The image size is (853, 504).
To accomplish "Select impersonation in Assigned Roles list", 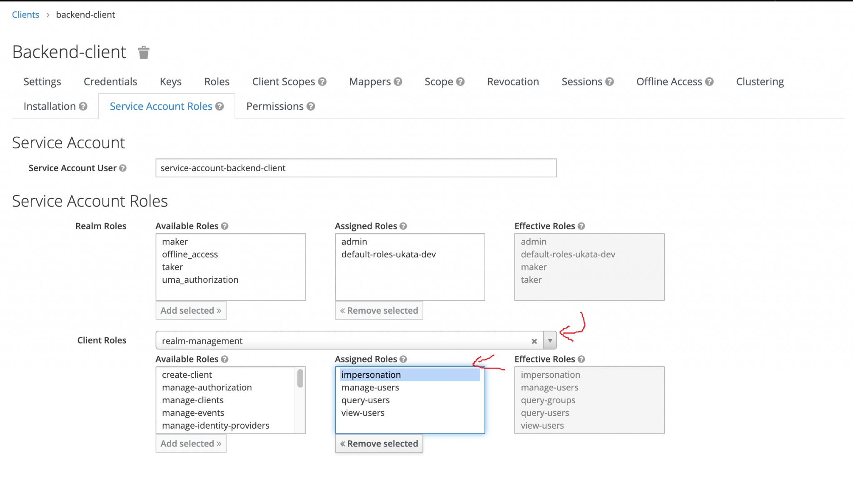I will tap(371, 374).
